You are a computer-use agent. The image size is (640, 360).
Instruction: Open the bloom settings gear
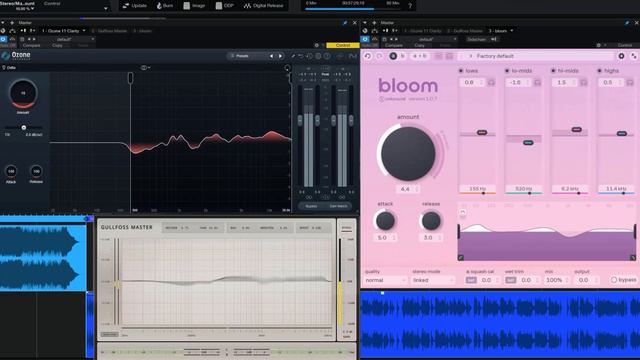click(x=621, y=56)
